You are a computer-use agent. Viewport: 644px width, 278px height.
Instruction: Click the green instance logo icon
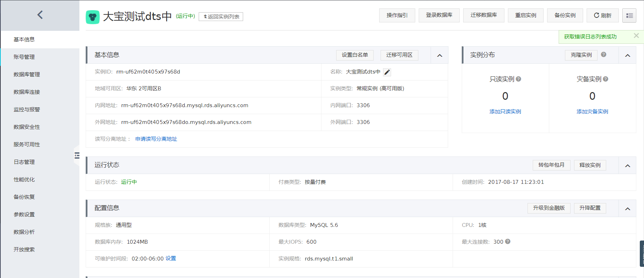tap(93, 17)
